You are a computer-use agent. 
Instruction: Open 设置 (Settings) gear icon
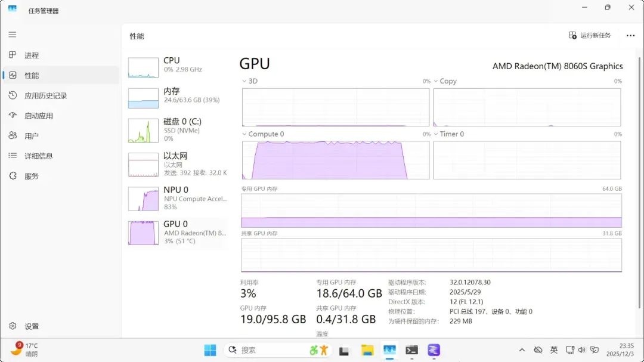(x=13, y=326)
